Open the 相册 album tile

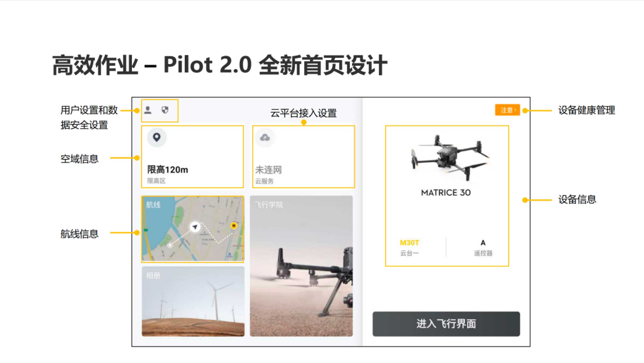point(193,301)
